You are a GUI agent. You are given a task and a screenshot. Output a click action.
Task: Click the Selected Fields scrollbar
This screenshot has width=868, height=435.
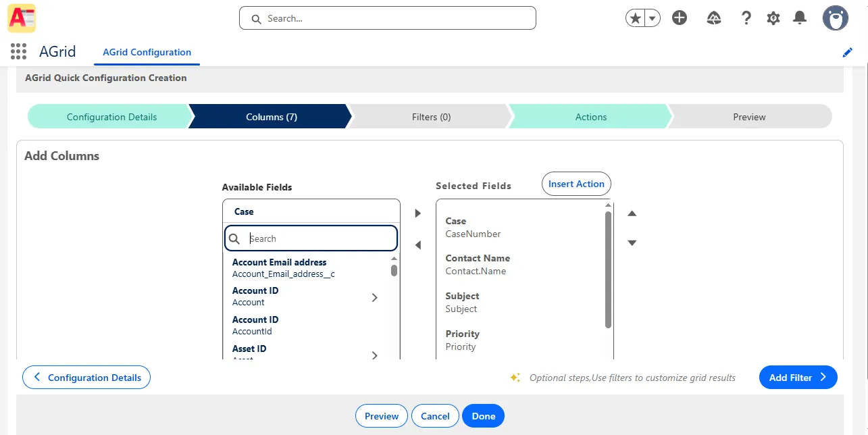coord(608,270)
